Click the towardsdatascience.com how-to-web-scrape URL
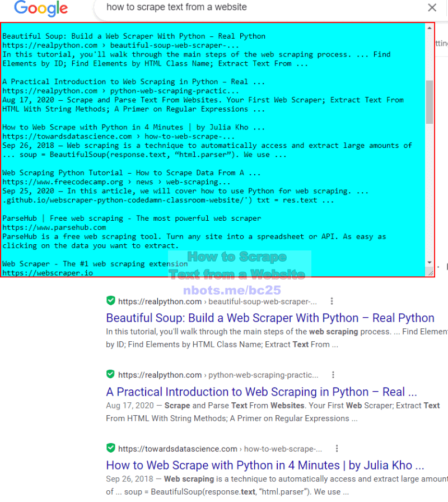The width and height of the screenshot is (448, 502). point(220,449)
